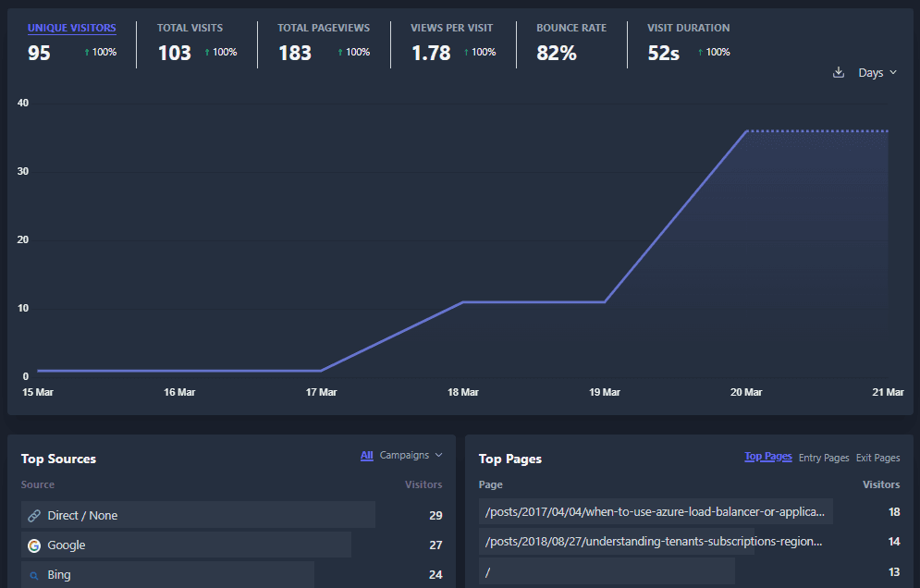The image size is (920, 588).
Task: Show the Visit Duration metric
Action: [x=688, y=28]
